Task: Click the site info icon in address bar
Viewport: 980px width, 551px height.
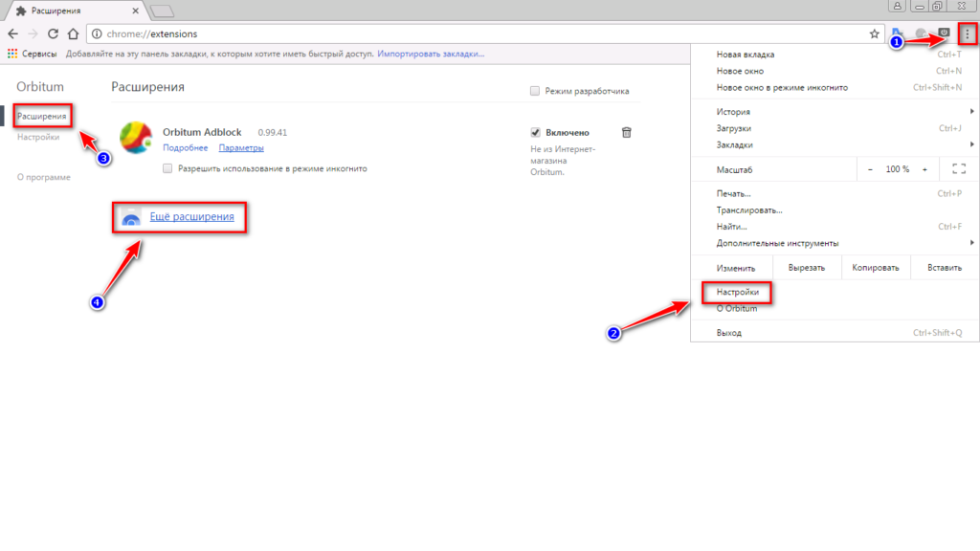Action: [x=97, y=33]
